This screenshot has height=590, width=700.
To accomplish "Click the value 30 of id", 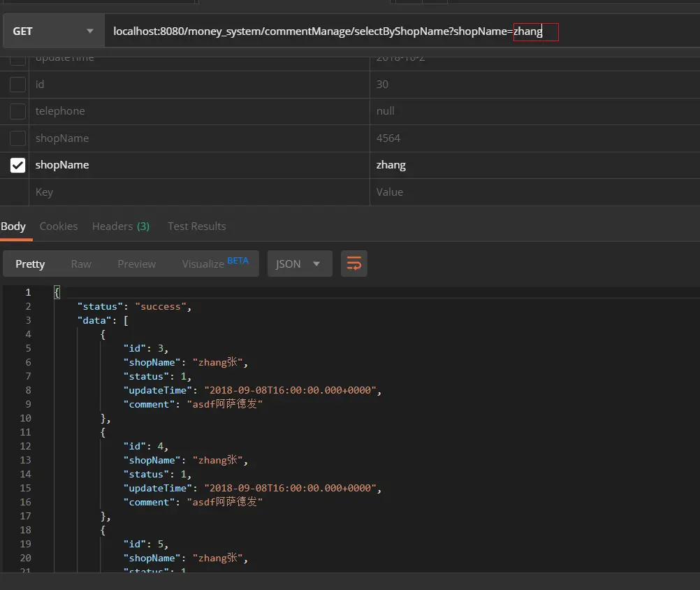I will 535,85.
